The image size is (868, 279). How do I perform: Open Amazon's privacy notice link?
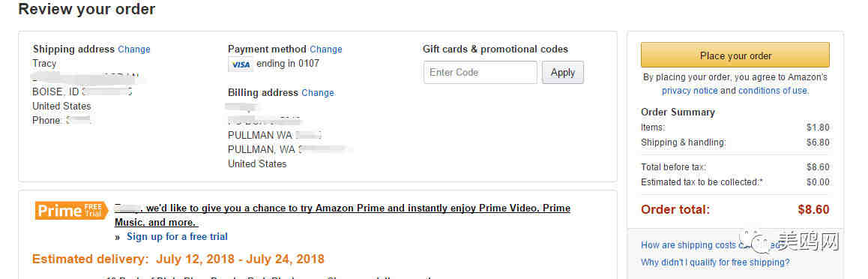point(690,91)
